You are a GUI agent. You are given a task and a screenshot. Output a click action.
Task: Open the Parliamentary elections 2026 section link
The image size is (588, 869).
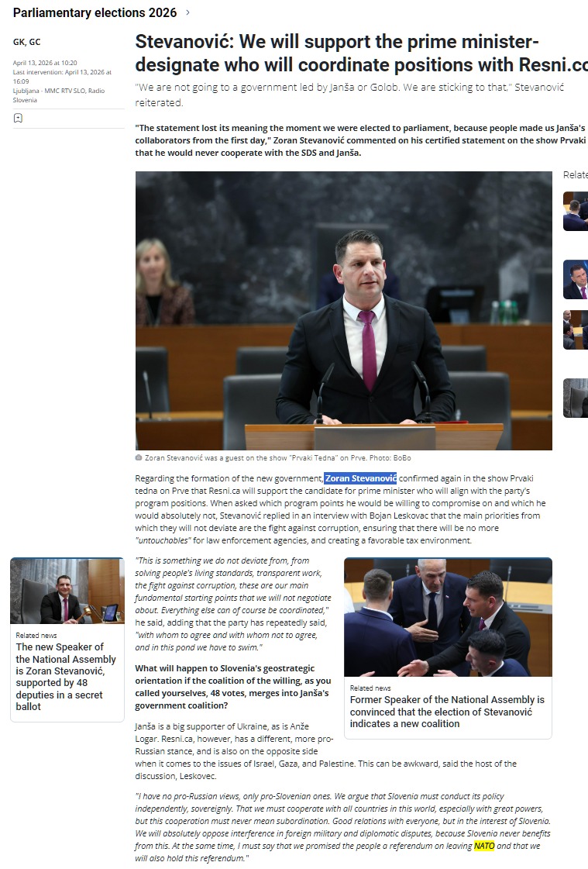coord(95,12)
